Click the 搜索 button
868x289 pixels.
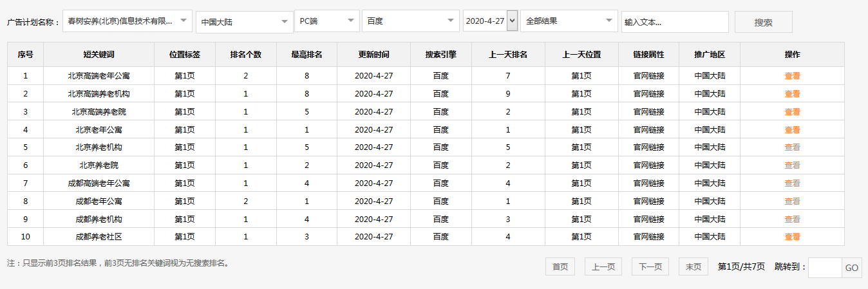(x=763, y=22)
